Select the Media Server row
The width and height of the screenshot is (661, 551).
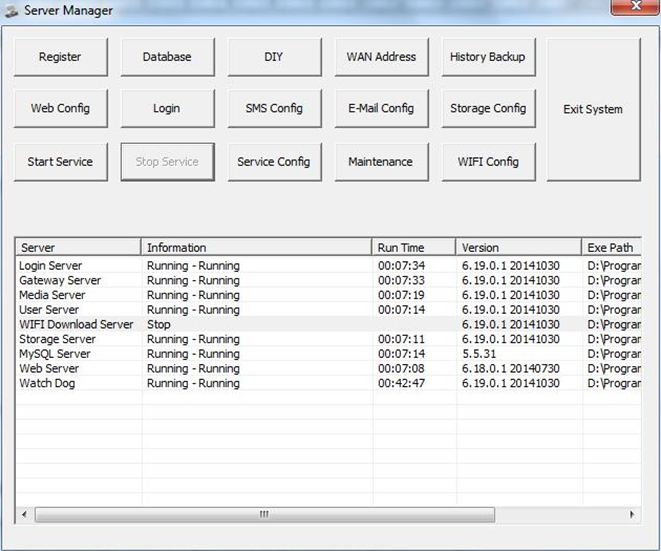click(x=328, y=295)
